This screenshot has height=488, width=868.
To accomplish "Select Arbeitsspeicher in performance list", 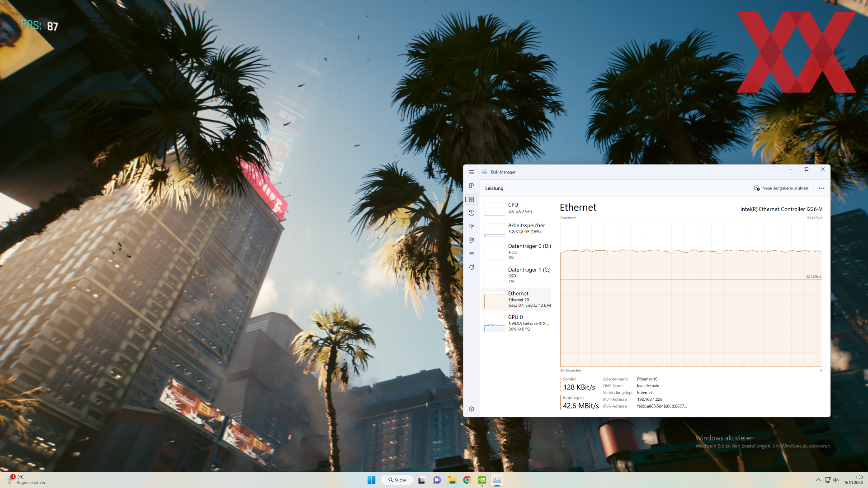I will [x=516, y=229].
